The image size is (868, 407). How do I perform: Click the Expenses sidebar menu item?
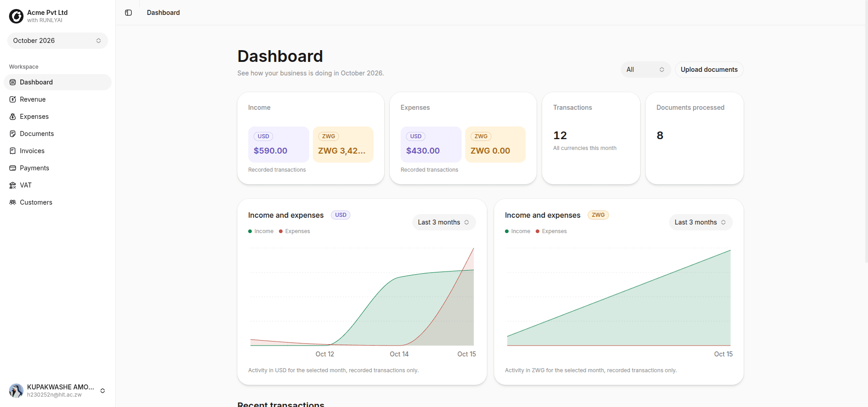coord(57,117)
